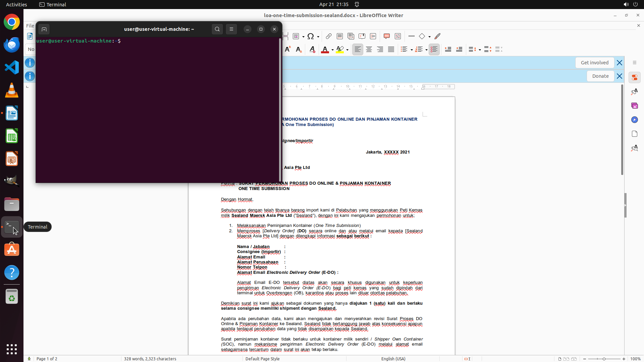Click the Increase Indent icon
644x362 pixels.
[448, 49]
